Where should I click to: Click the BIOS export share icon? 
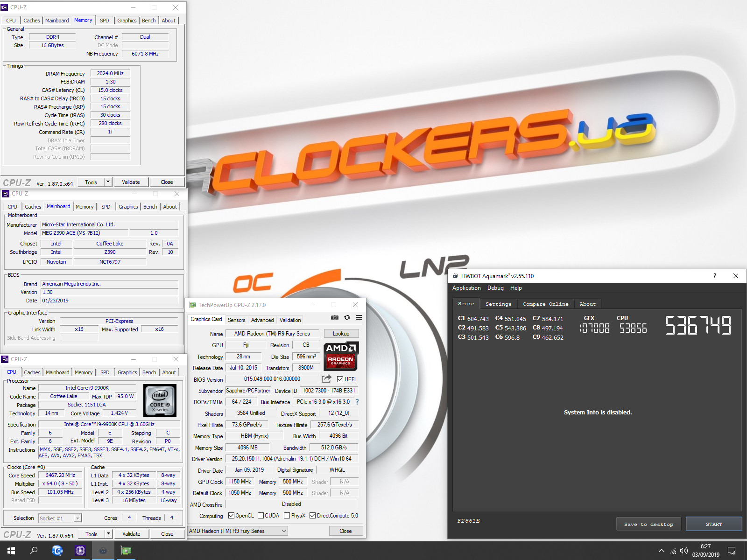pos(326,379)
